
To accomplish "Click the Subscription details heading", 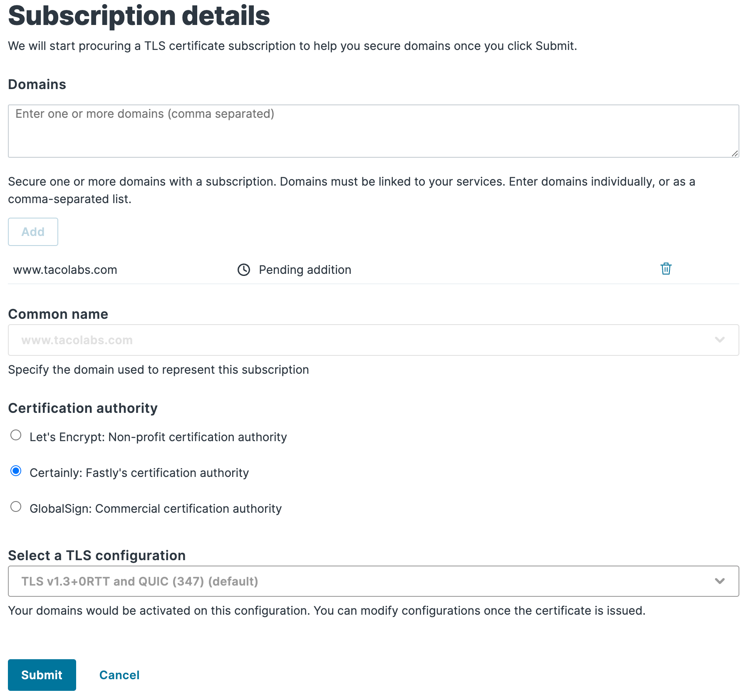I will click(139, 16).
